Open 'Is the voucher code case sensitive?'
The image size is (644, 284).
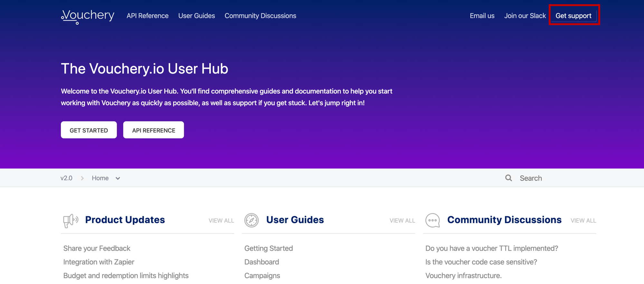click(x=481, y=262)
